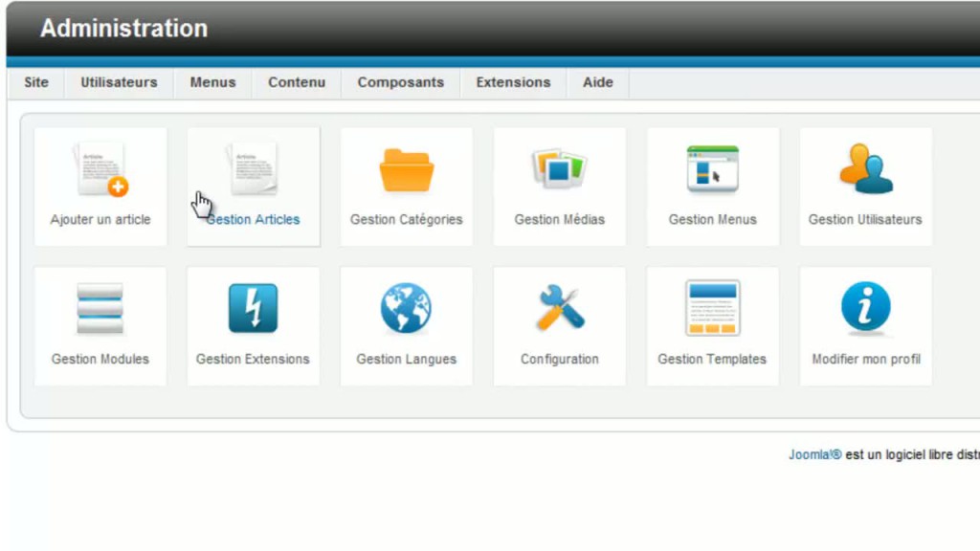Click the Gestion Menus icon
The width and height of the screenshot is (980, 551).
(x=713, y=171)
